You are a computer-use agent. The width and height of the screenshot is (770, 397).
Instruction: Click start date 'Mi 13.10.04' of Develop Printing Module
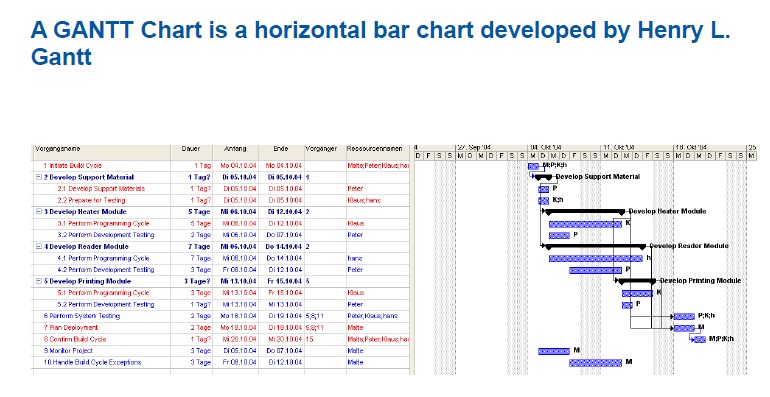pos(238,282)
